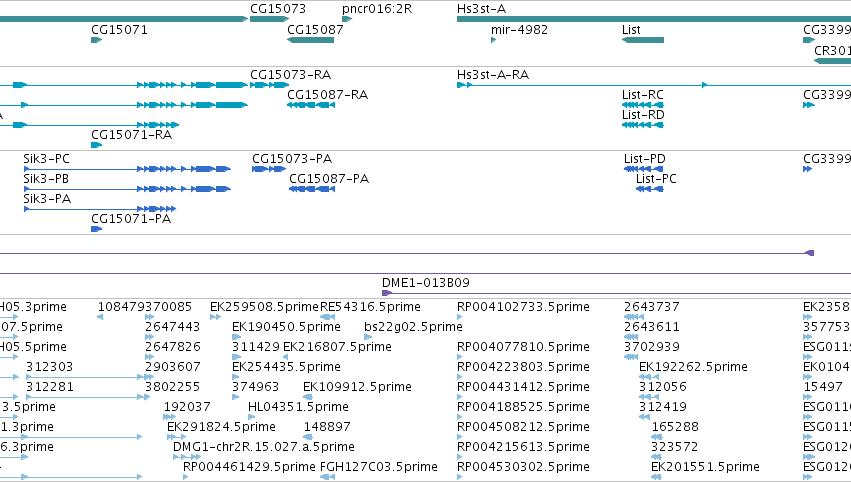The height and width of the screenshot is (482, 851).
Task: Select the EK259508.5prime EST label
Action: pos(264,307)
